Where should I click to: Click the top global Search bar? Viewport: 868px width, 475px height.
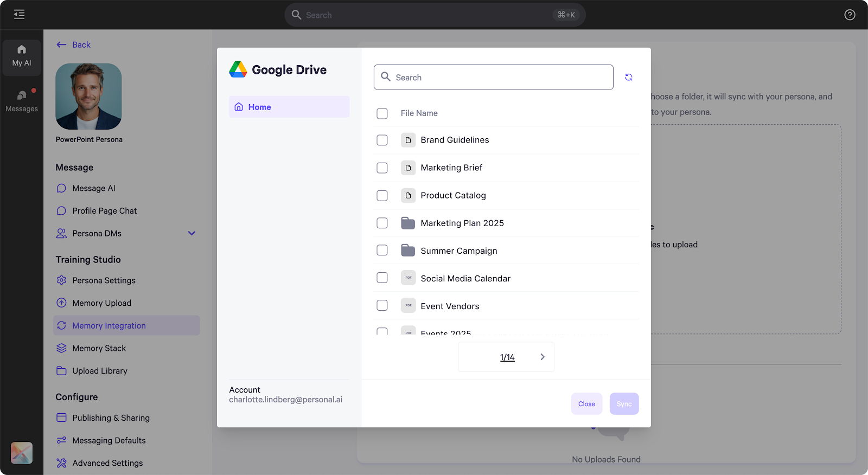[435, 15]
